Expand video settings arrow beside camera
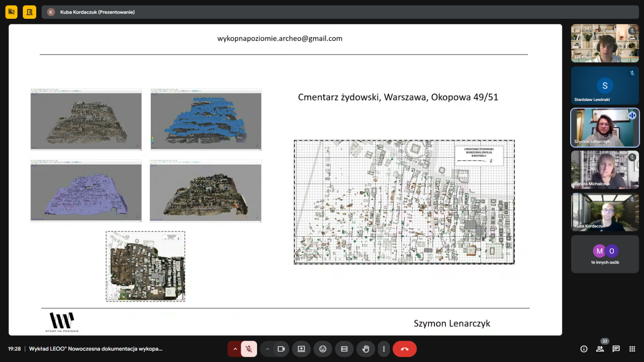The image size is (644, 362). coord(268,349)
